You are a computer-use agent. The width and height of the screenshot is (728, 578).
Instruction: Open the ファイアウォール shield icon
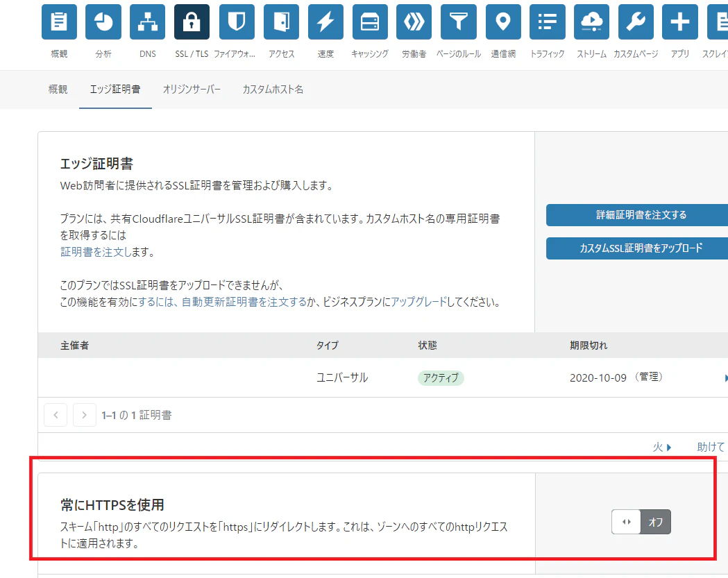[x=237, y=22]
